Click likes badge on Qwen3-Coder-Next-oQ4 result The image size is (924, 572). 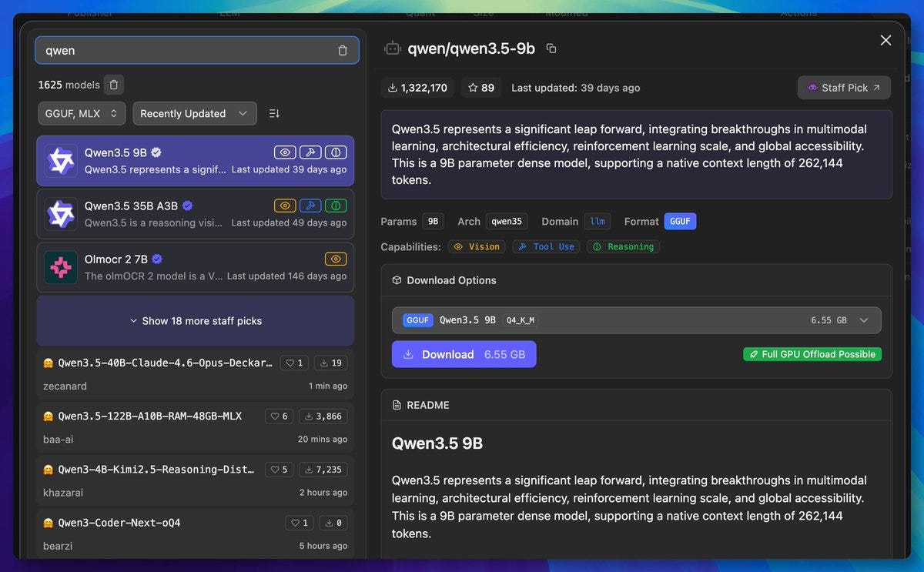[300, 523]
